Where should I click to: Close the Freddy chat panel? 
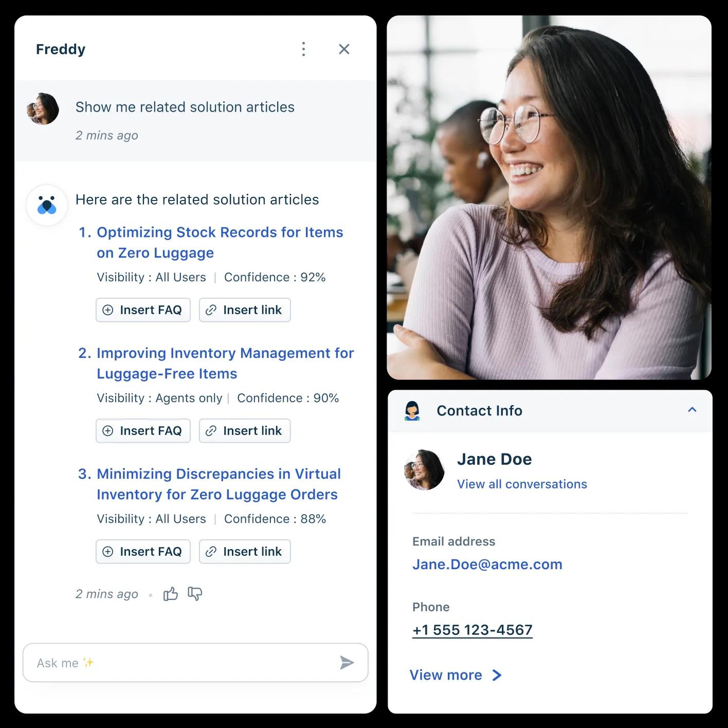click(x=344, y=49)
